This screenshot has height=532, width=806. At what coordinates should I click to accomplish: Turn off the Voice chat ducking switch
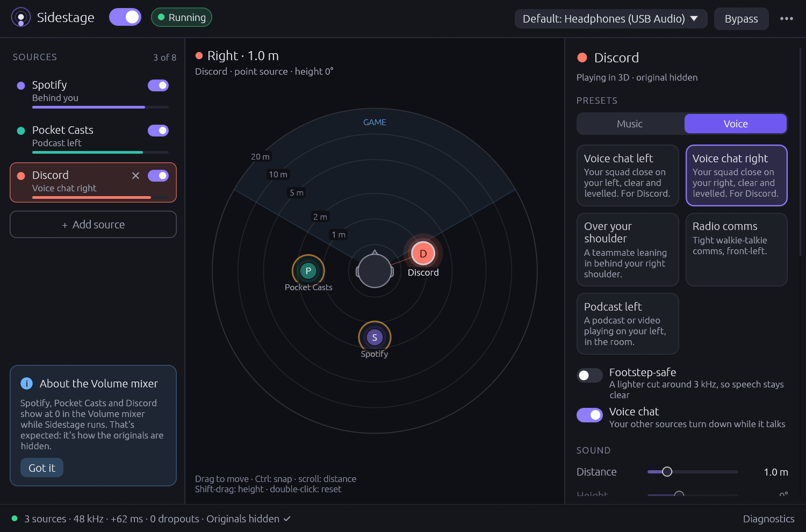589,415
